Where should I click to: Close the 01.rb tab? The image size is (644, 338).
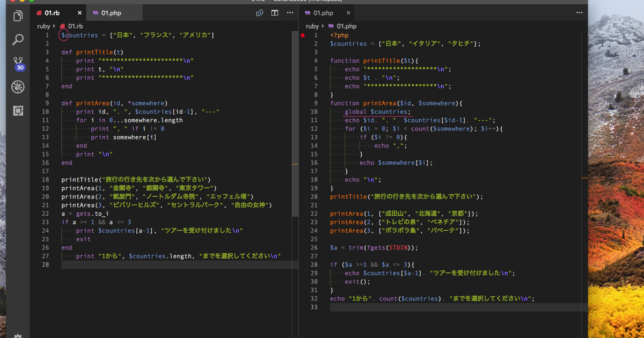[80, 13]
